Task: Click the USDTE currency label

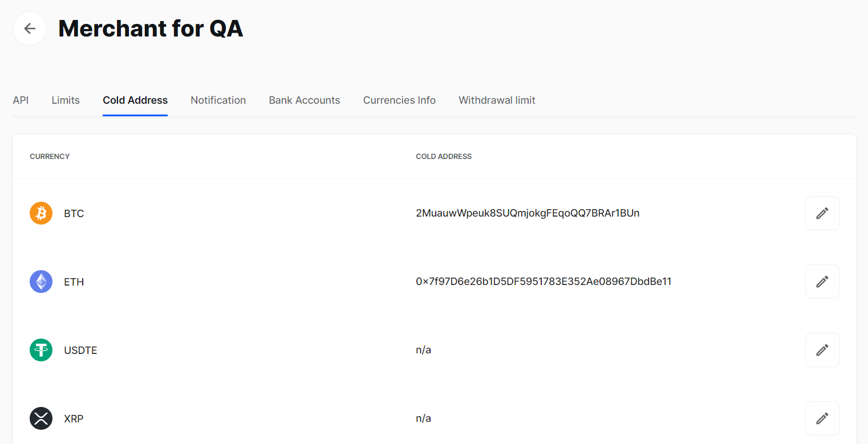Action: pyautogui.click(x=80, y=351)
